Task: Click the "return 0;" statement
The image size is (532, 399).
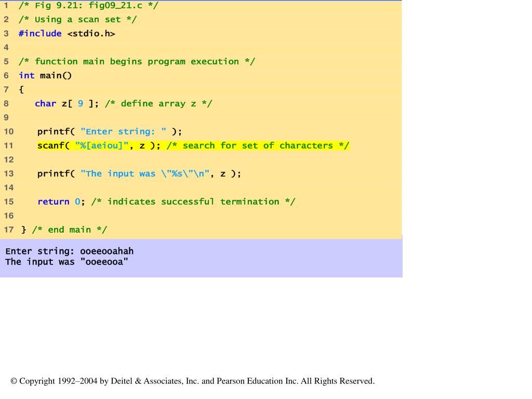Action: [61, 202]
